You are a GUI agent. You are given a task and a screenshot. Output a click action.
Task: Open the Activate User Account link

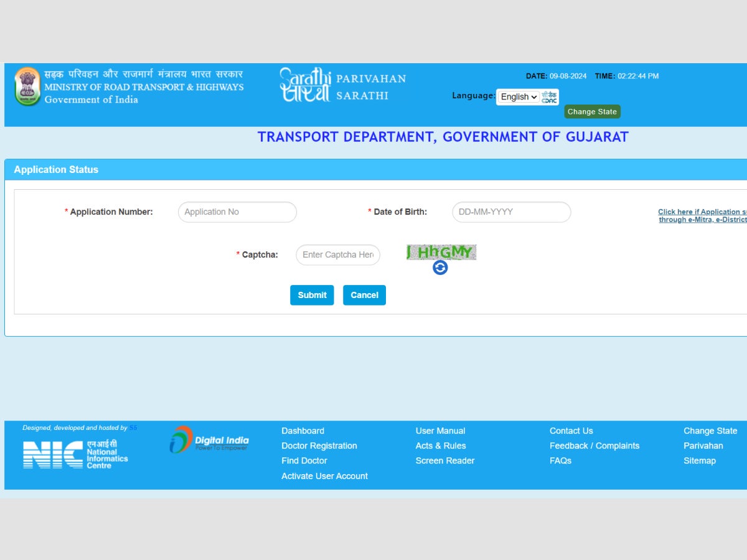[324, 476]
